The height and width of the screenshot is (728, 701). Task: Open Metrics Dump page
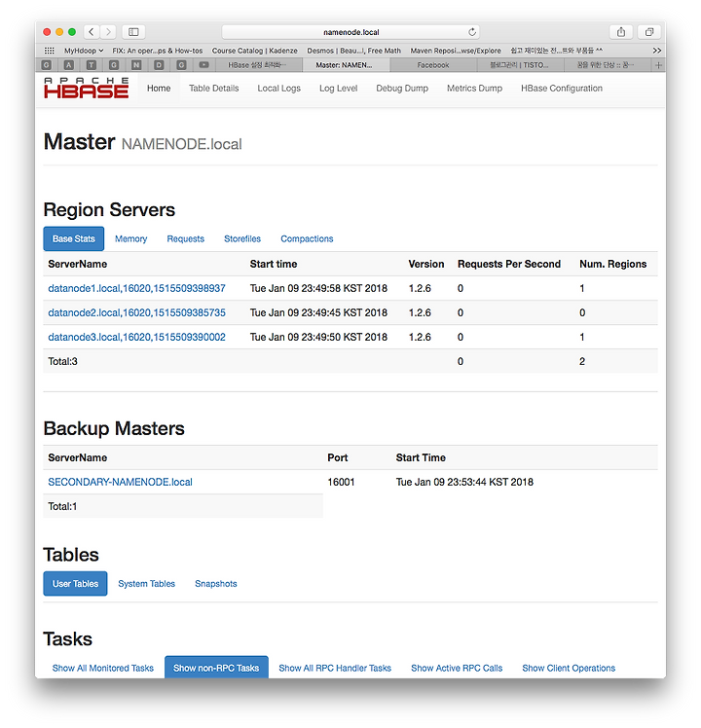pyautogui.click(x=475, y=89)
